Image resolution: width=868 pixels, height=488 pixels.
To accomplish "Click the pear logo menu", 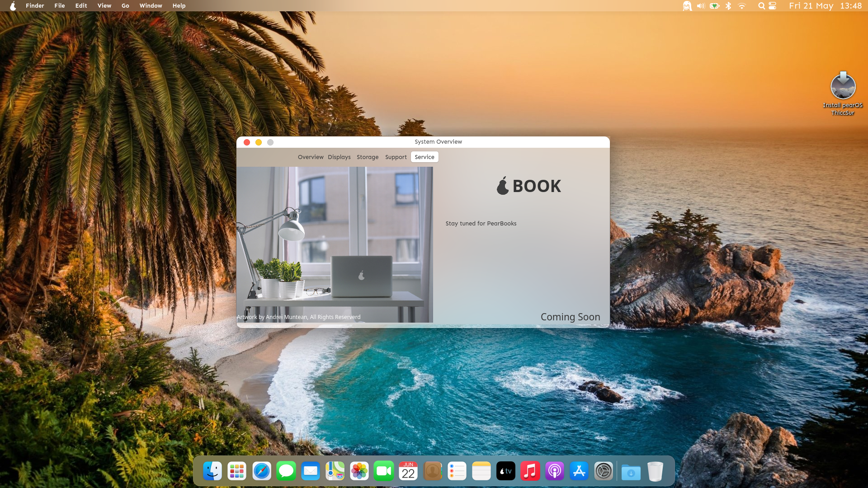I will point(13,6).
